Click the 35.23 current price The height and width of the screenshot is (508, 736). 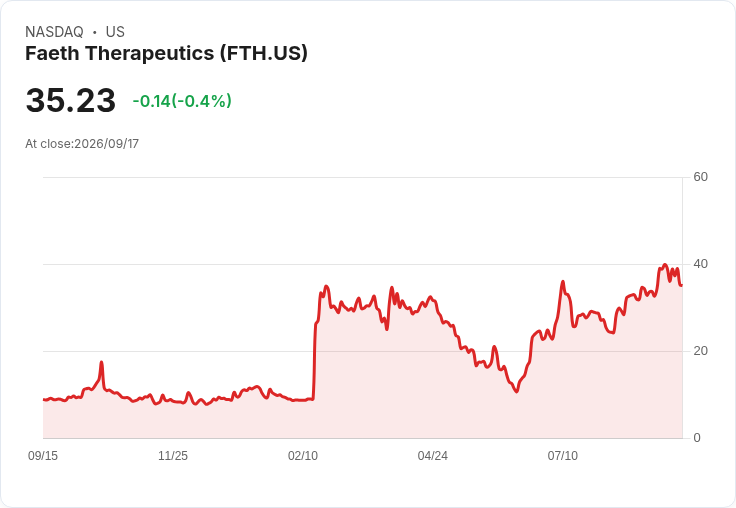pos(70,100)
